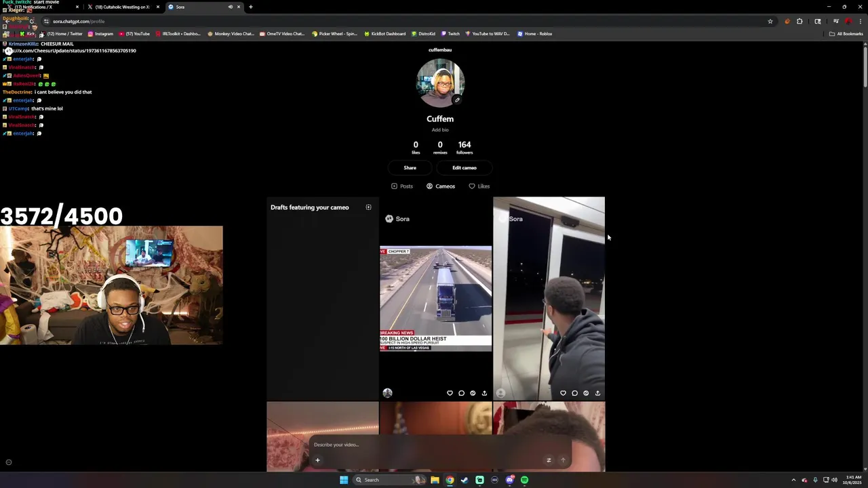Viewport: 868px width, 488px height.
Task: Open the Twitch bookmark
Action: [450, 34]
